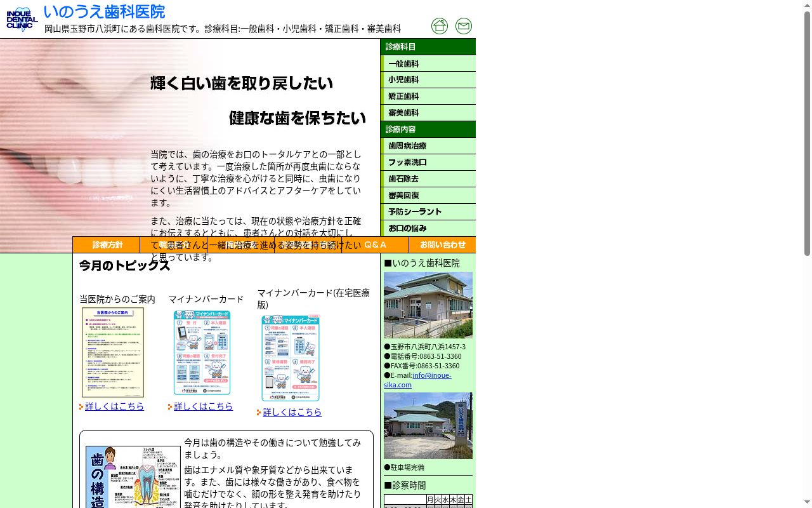Click 詳しくはこちら under 在宅医療版 card
The image size is (812, 508).
click(292, 412)
